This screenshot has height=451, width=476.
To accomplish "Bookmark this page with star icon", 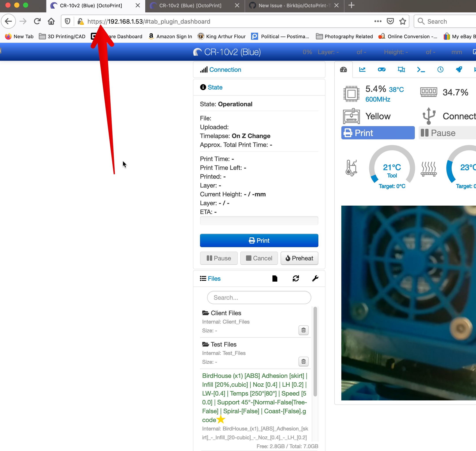I will [x=403, y=21].
